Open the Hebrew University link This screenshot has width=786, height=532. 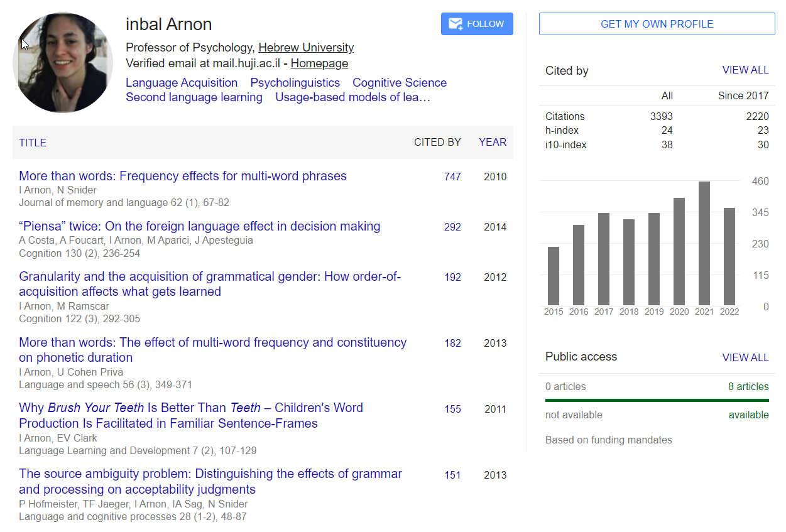pos(306,48)
